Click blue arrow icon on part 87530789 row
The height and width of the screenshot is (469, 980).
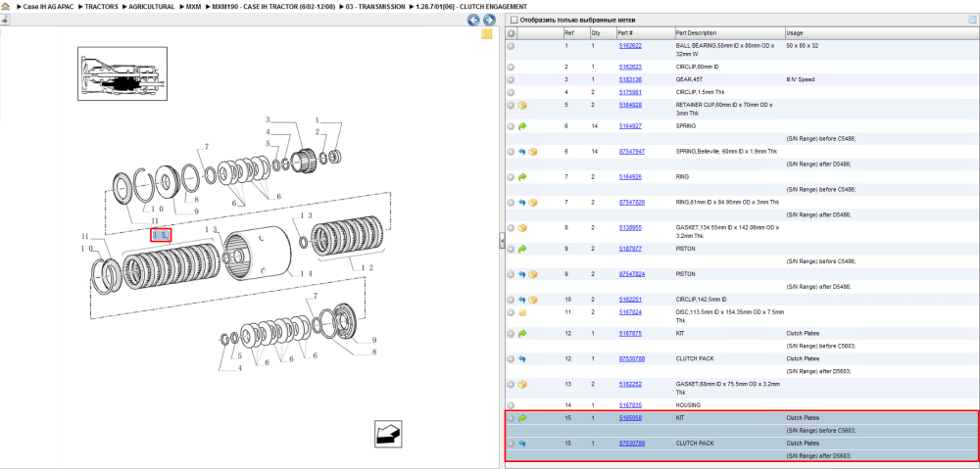pyautogui.click(x=522, y=444)
